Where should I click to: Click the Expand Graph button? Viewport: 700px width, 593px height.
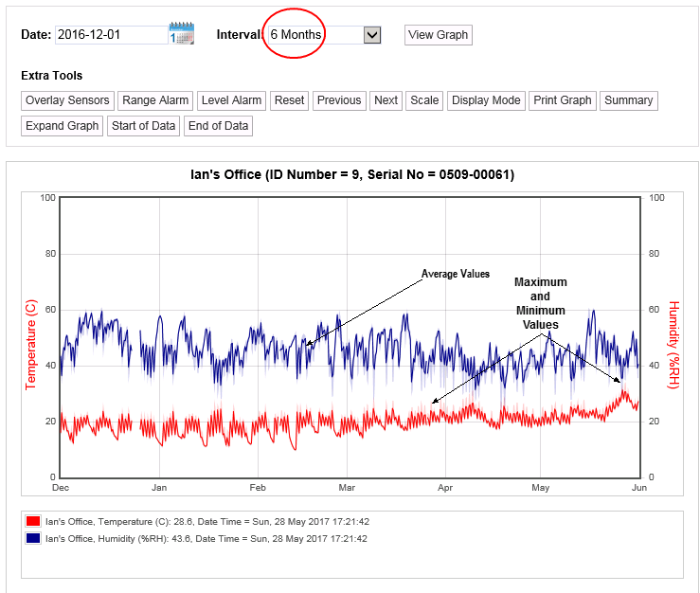pos(63,126)
